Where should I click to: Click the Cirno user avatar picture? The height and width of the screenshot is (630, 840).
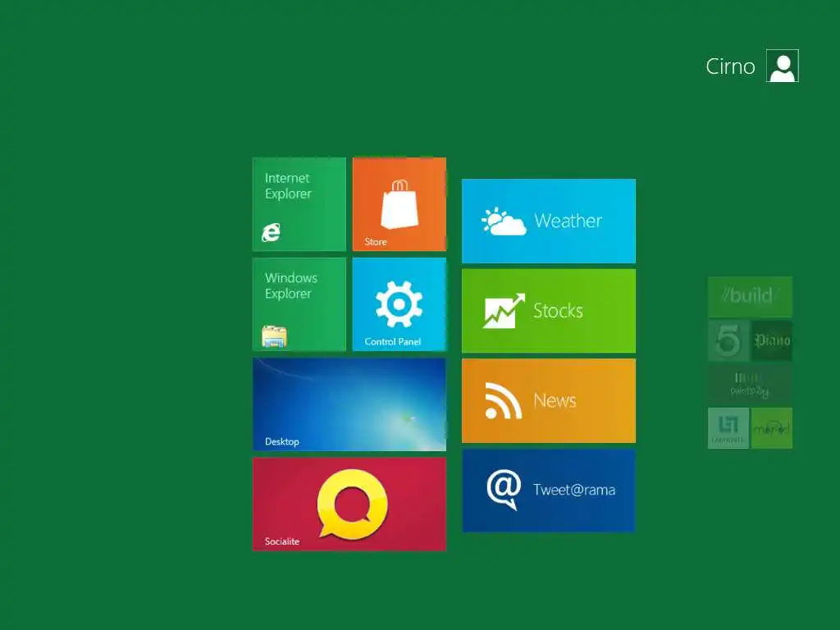(x=782, y=66)
